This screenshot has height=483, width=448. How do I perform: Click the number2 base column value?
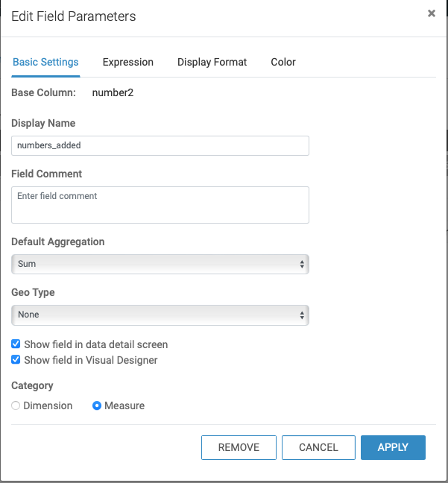click(113, 93)
